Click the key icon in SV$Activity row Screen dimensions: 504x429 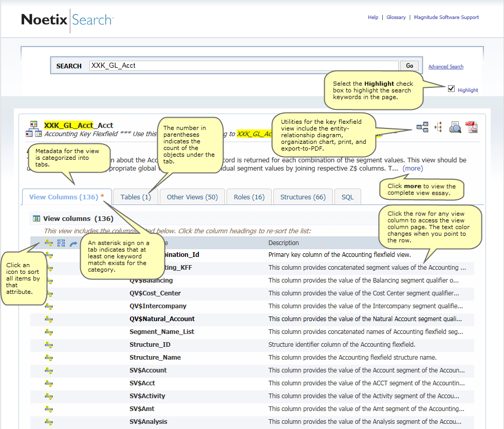49,396
